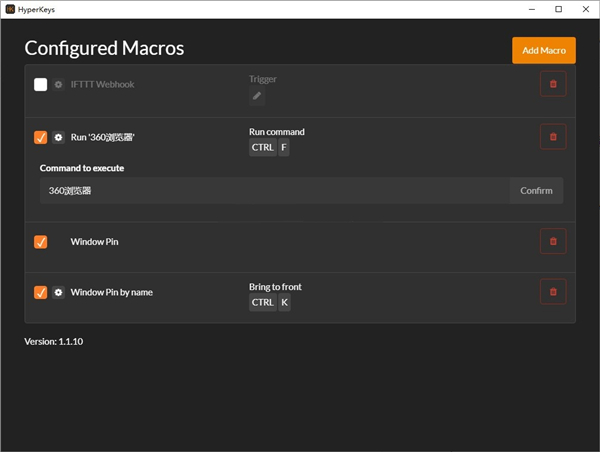Select the Window Pin by name label
The image size is (600, 452).
[x=111, y=292]
